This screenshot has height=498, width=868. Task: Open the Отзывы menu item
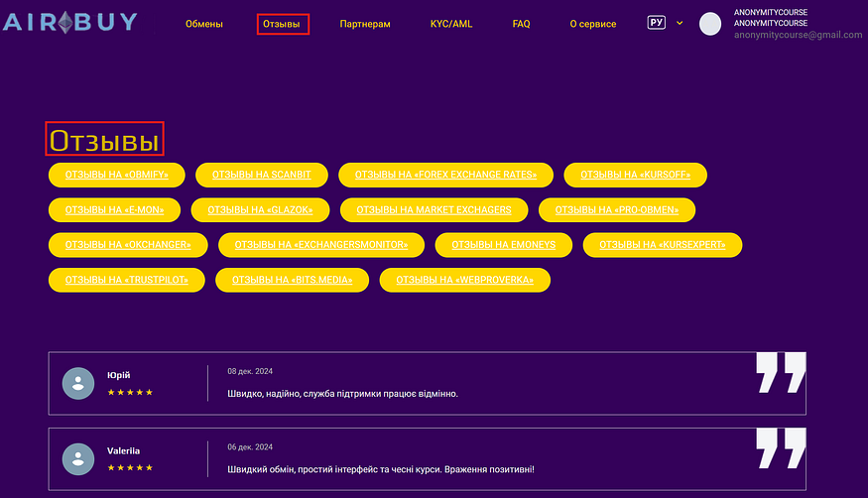tap(282, 24)
